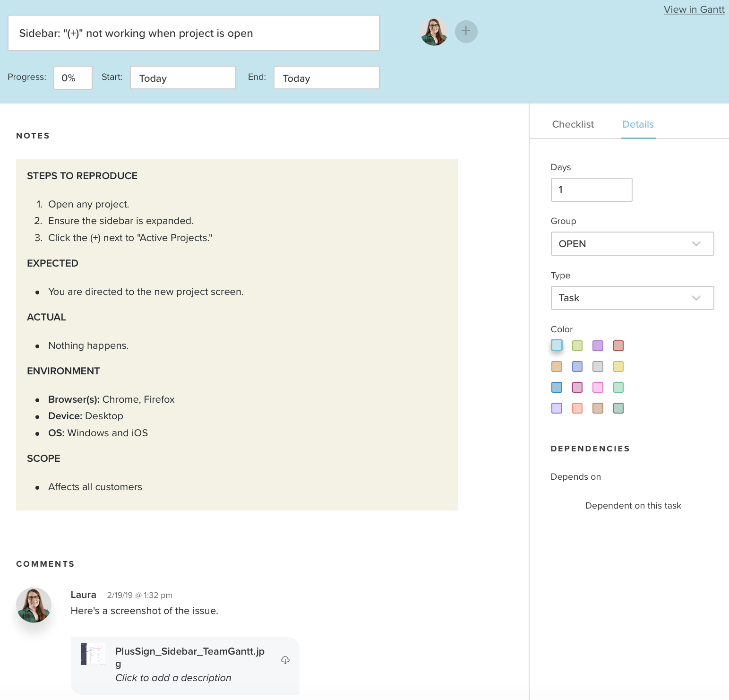Click the Start date Today field

tap(183, 78)
